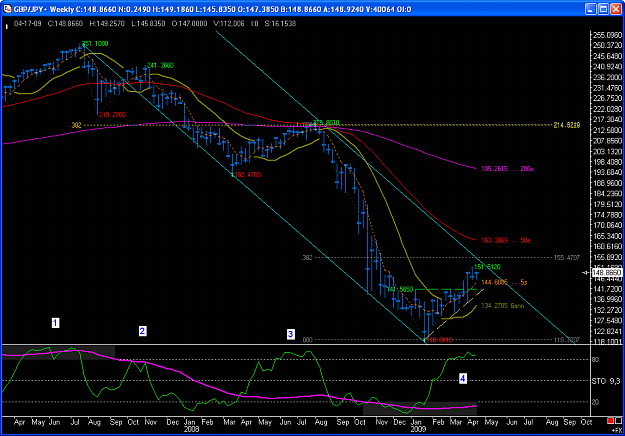Click the 214.8229 Fibonacci level label
This screenshot has height=436, width=625.
(567, 125)
